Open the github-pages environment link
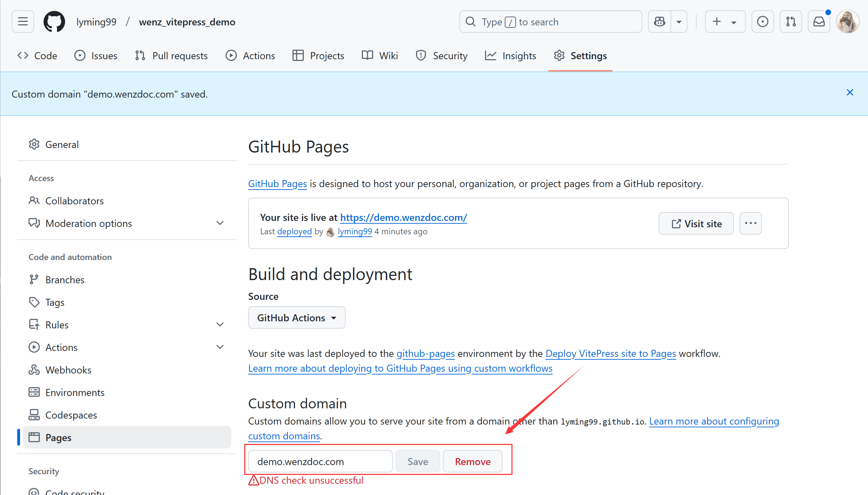Image resolution: width=868 pixels, height=495 pixels. pyautogui.click(x=426, y=353)
